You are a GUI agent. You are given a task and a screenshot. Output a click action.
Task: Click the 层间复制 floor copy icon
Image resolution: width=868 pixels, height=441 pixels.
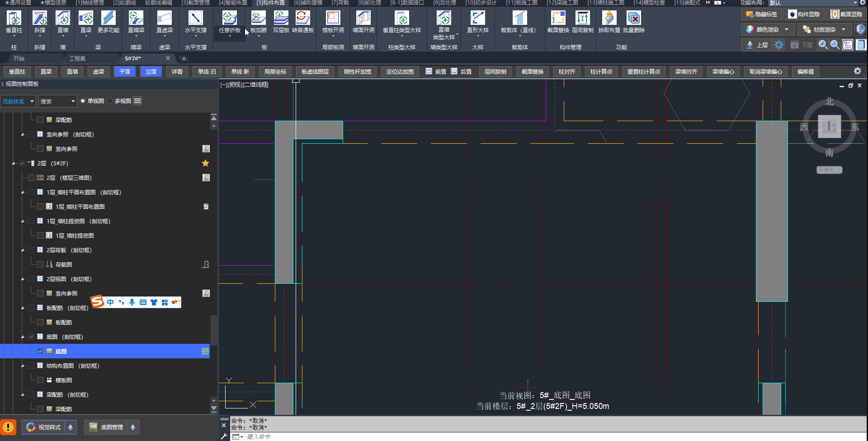coord(582,19)
